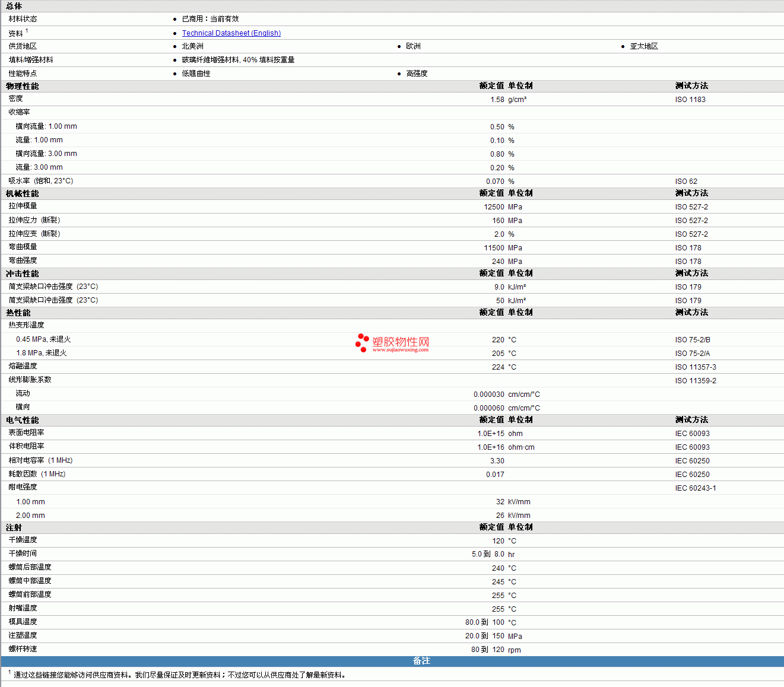The height and width of the screenshot is (687, 784).
Task: Select the 总体 section header
Action: (14, 6)
